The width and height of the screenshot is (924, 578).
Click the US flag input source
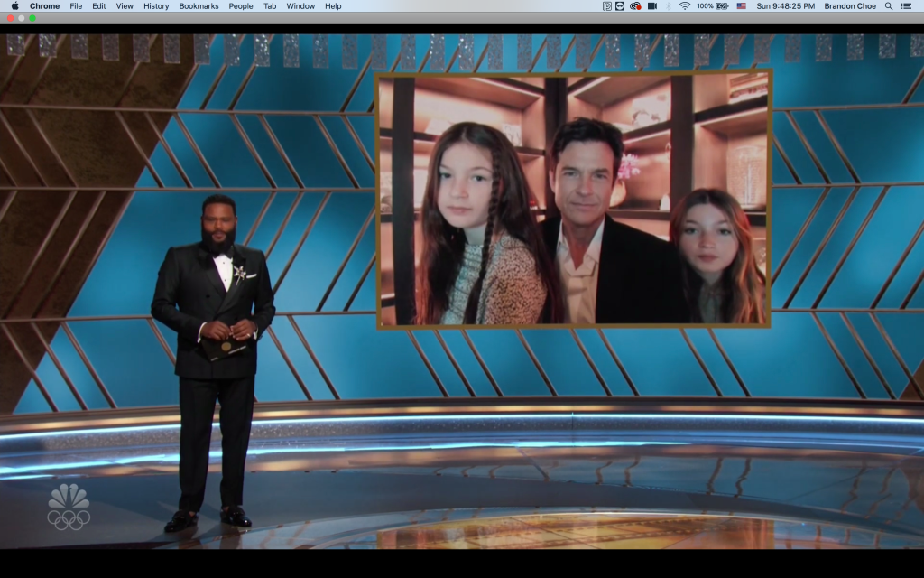(742, 6)
